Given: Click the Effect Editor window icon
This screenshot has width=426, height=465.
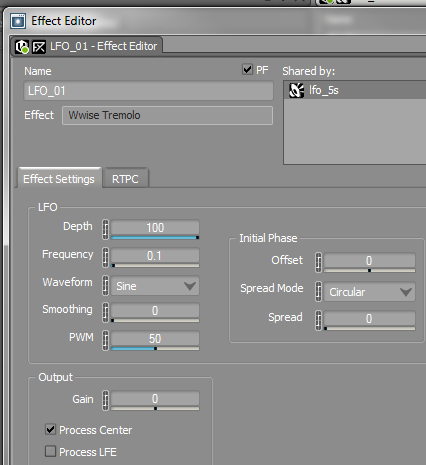Looking at the screenshot, I should click(18, 21).
